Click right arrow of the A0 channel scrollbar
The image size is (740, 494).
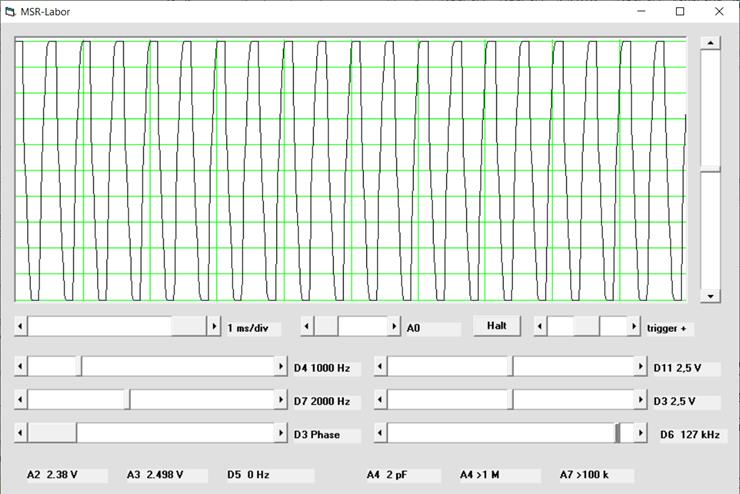(393, 327)
